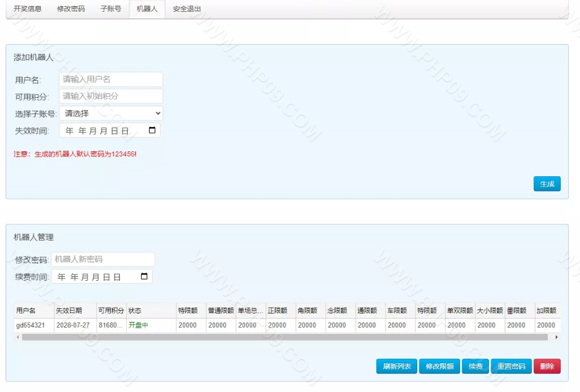
Task: Go to the 子账号 tab
Action: (111, 9)
